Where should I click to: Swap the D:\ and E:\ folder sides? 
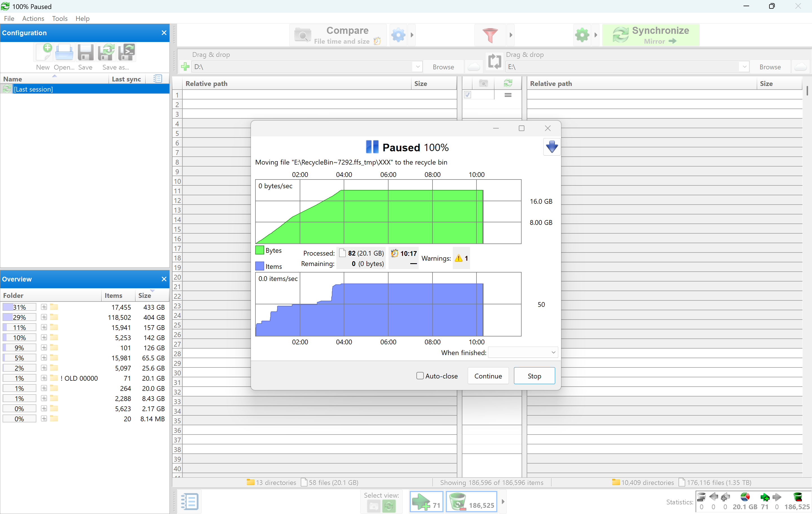coord(494,62)
